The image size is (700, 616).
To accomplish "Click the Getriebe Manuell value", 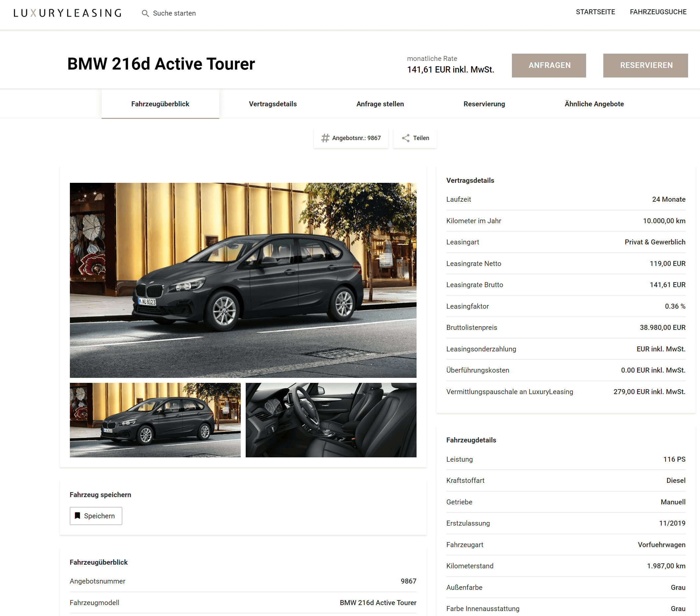I will pos(673,502).
